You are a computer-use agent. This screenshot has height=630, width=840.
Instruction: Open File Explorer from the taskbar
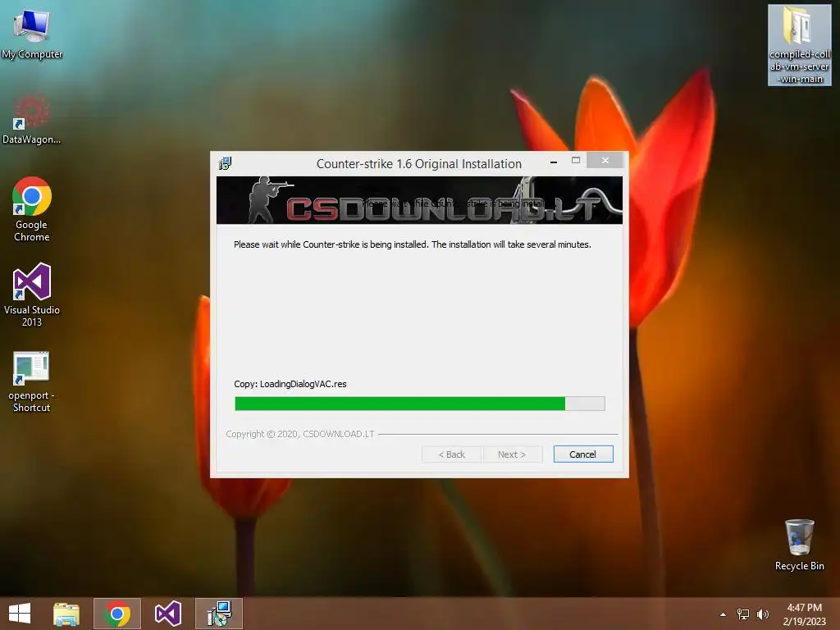pyautogui.click(x=66, y=614)
